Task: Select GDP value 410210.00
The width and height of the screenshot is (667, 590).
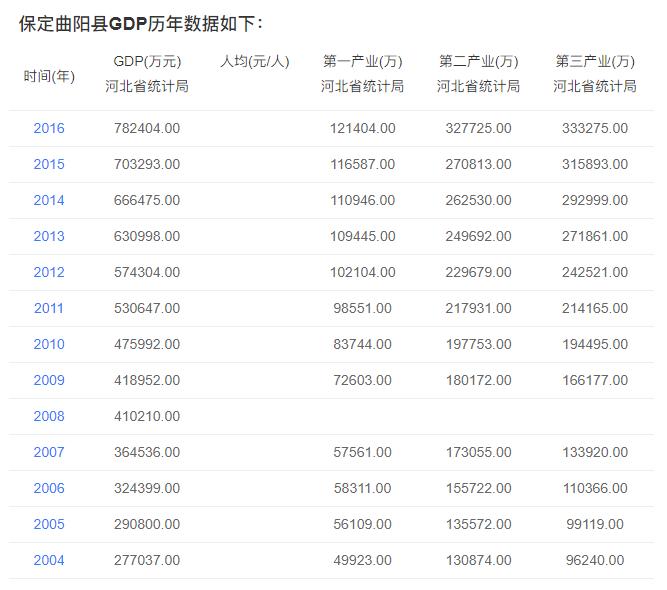Action: tap(147, 416)
